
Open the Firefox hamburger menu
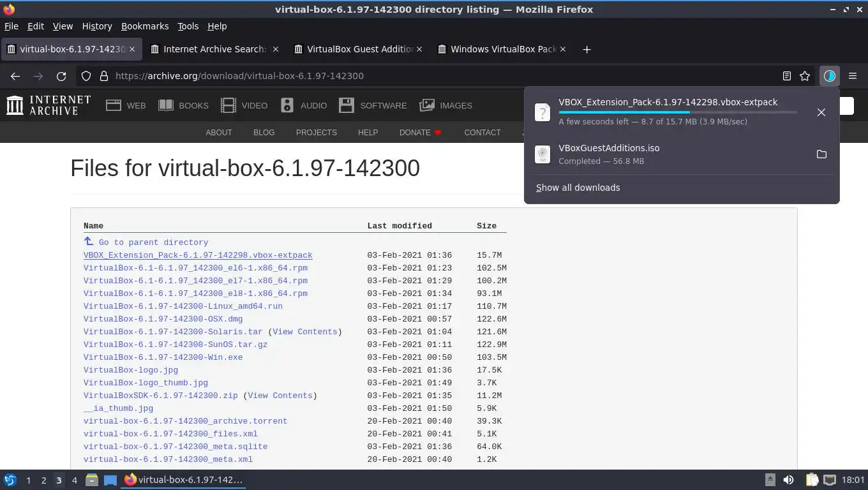853,76
